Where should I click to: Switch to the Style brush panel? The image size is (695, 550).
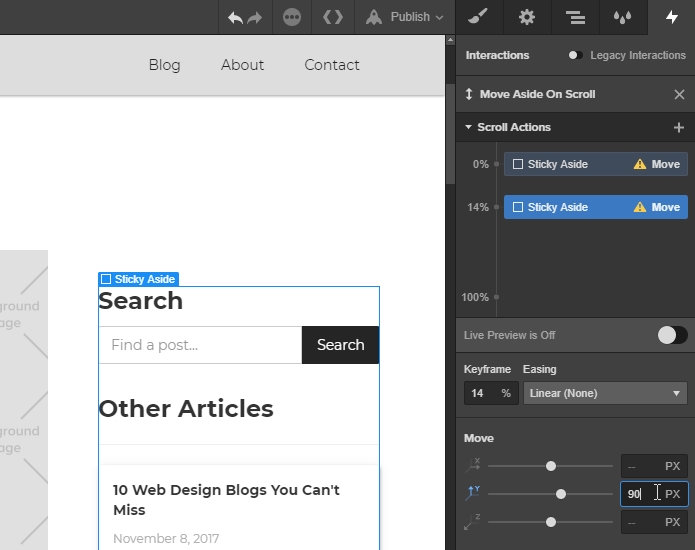point(478,17)
